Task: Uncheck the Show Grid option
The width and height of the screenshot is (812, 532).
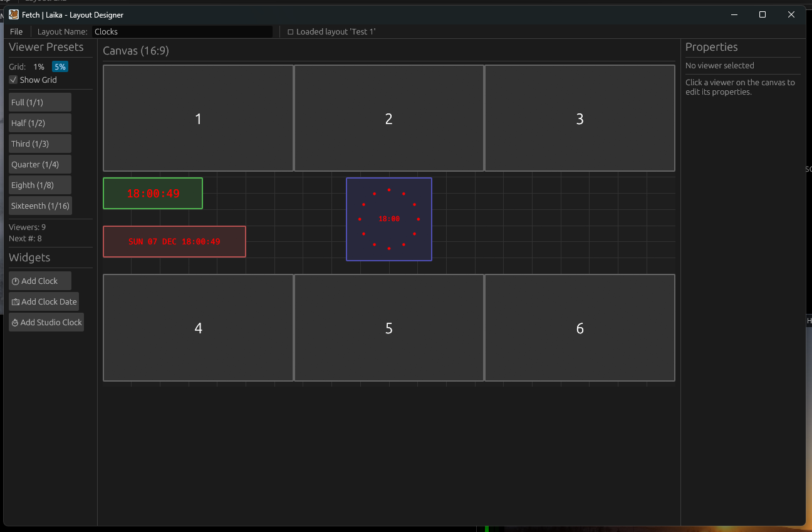Action: (13, 80)
